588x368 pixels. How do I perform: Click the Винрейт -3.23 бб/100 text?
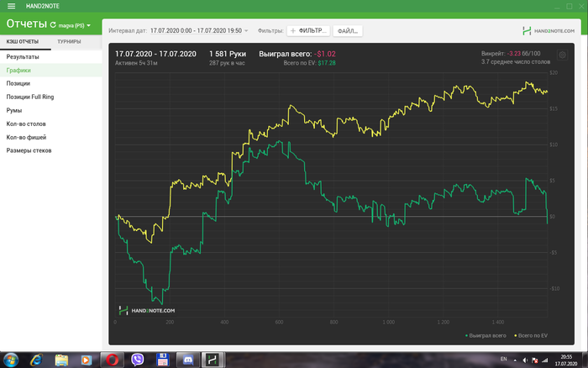pos(511,54)
